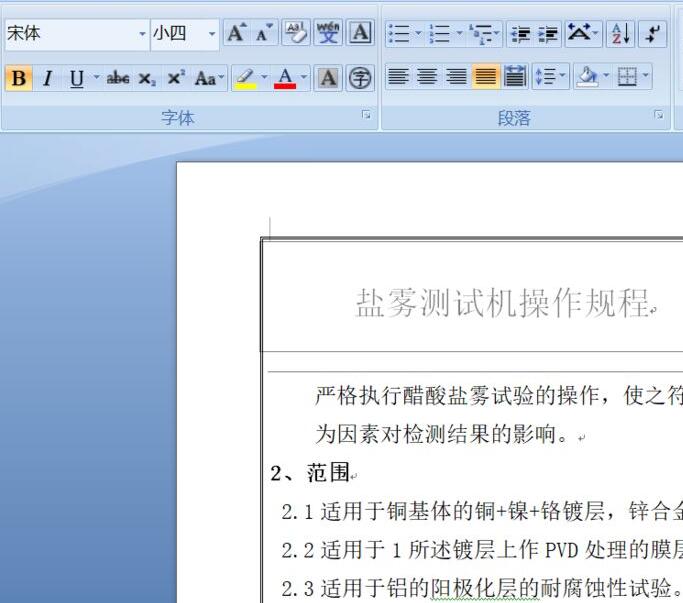Apply borders icon
Viewport: 683px width, 603px height.
coord(627,77)
